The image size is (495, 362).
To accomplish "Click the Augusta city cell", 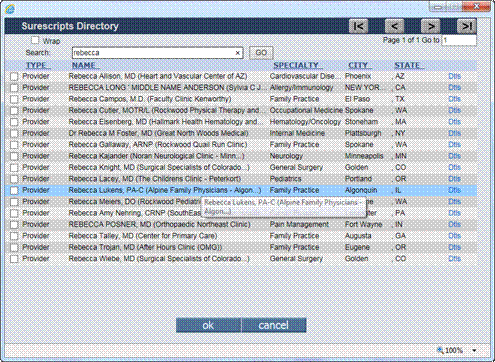I will point(358,236).
